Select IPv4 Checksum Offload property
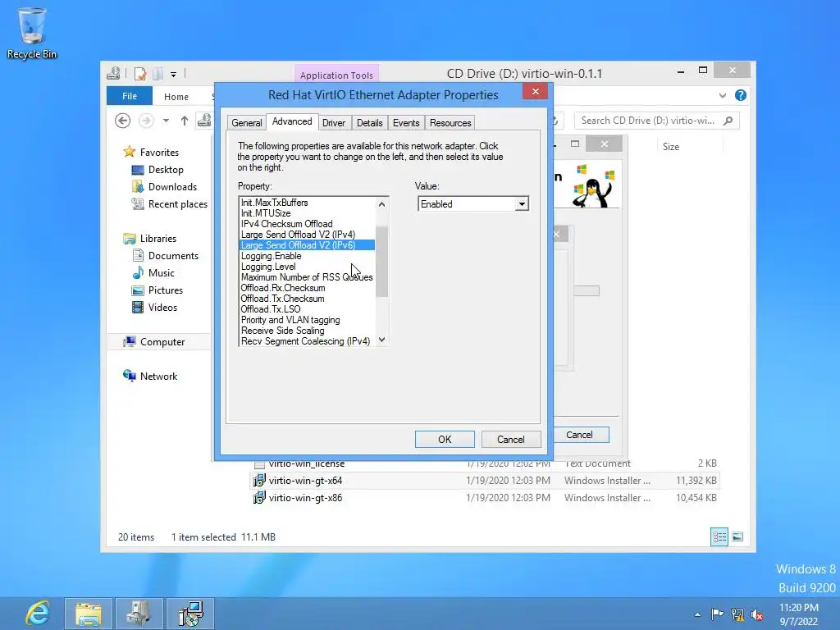 click(x=307, y=224)
